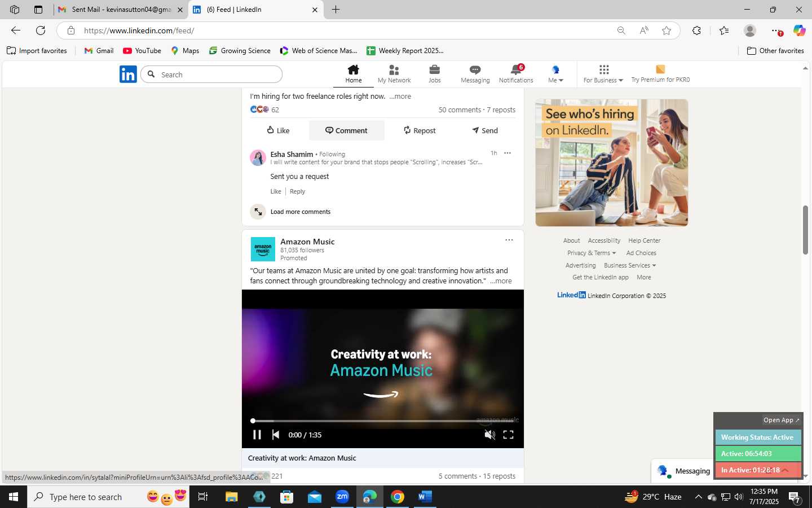Add page to favorites star icon
This screenshot has width=812, height=508.
click(x=667, y=30)
